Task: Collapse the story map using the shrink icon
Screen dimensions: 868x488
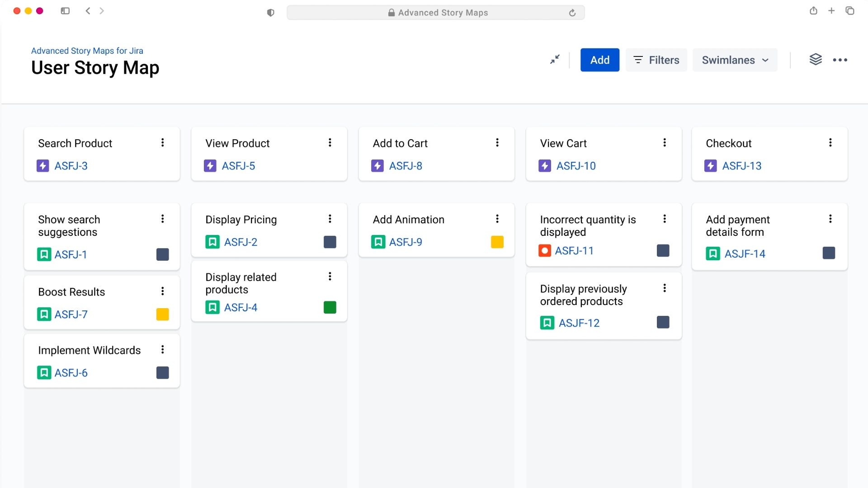Action: [x=555, y=59]
